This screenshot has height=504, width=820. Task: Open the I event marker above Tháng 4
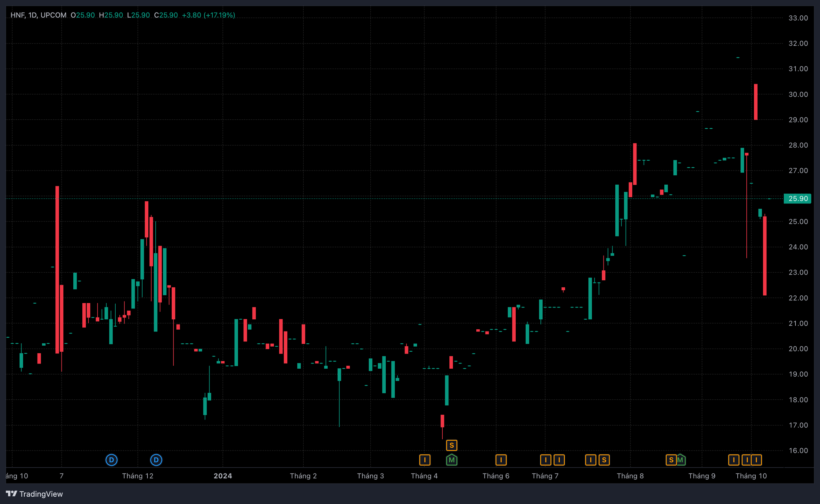click(425, 460)
